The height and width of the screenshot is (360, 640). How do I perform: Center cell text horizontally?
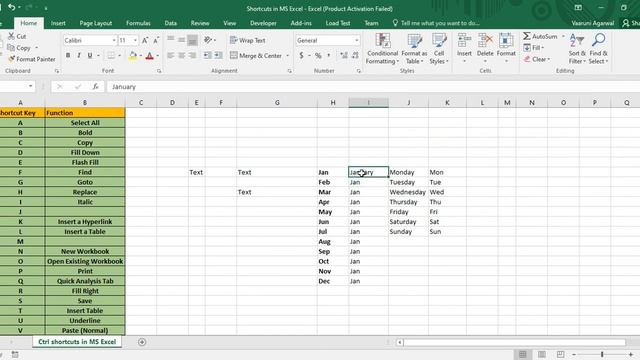(182, 56)
